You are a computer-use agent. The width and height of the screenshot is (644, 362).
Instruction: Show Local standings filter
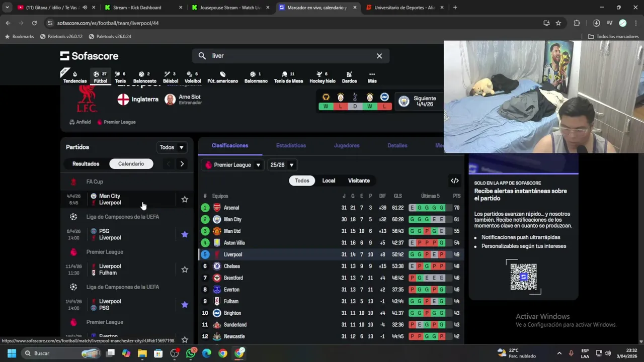(329, 180)
